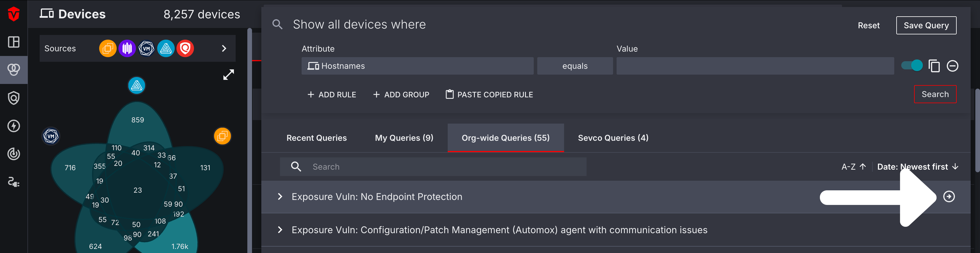Click the 314 Venn segment

click(149, 148)
